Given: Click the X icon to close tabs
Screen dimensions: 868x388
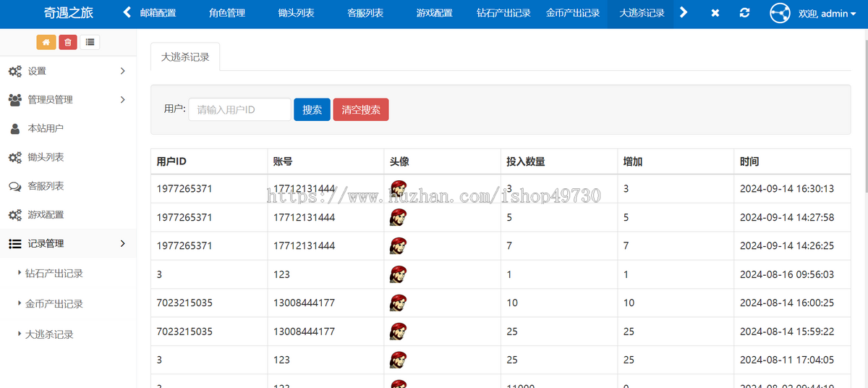Looking at the screenshot, I should (x=715, y=13).
